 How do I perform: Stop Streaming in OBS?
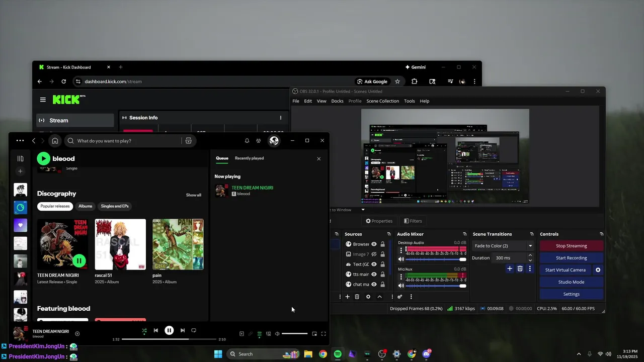pos(571,246)
